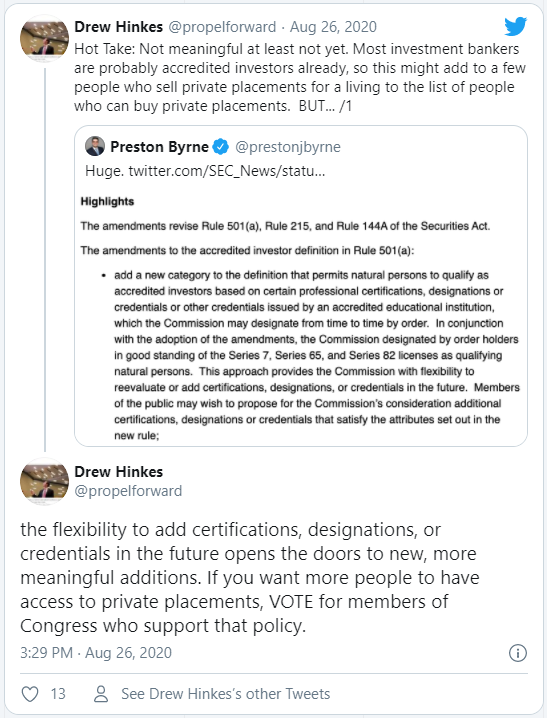Click the Preston Byrne name

[x=159, y=147]
